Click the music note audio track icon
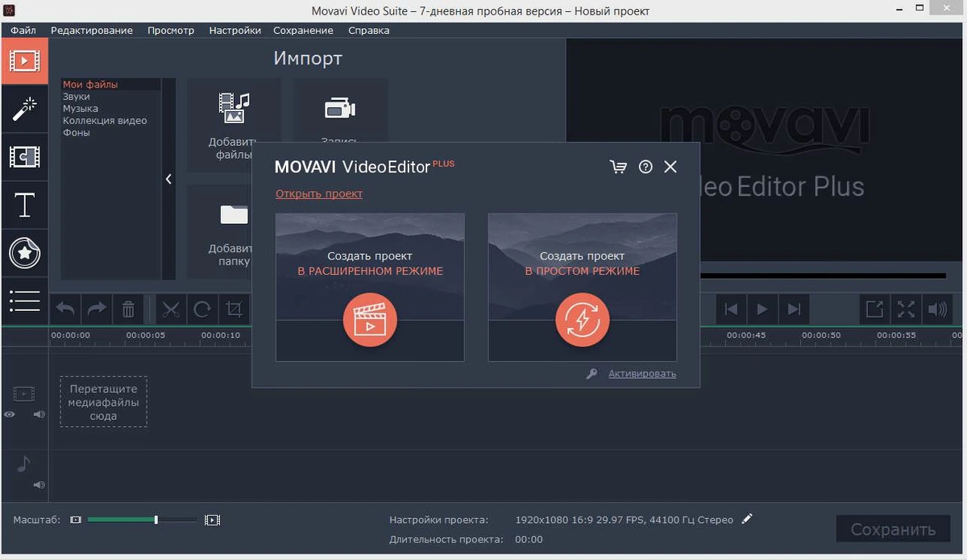This screenshot has width=967, height=560. pos(23,464)
